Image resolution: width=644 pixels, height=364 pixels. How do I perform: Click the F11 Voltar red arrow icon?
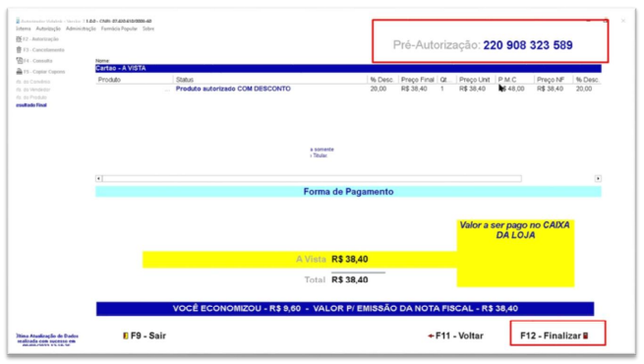coord(431,336)
